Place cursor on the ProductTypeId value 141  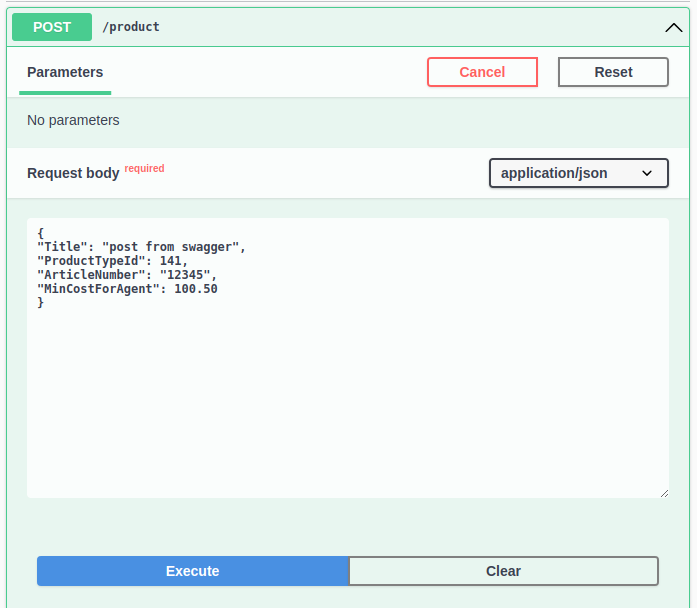point(171,261)
